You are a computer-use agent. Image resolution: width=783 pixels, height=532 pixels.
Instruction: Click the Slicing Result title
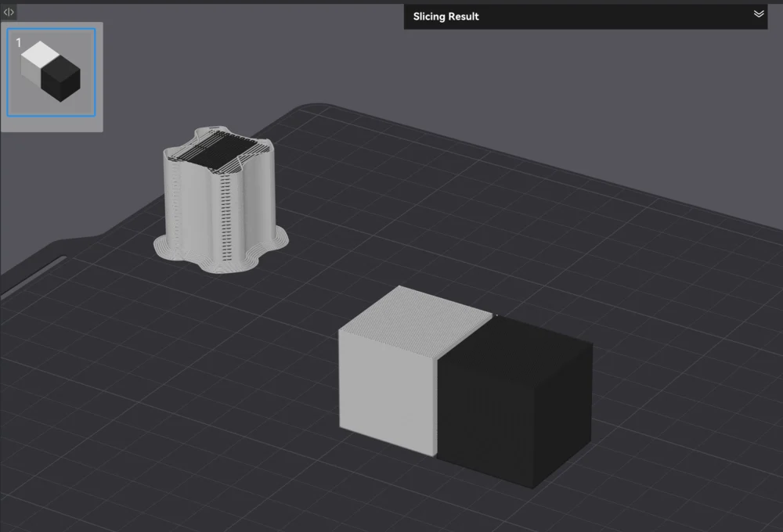point(446,16)
